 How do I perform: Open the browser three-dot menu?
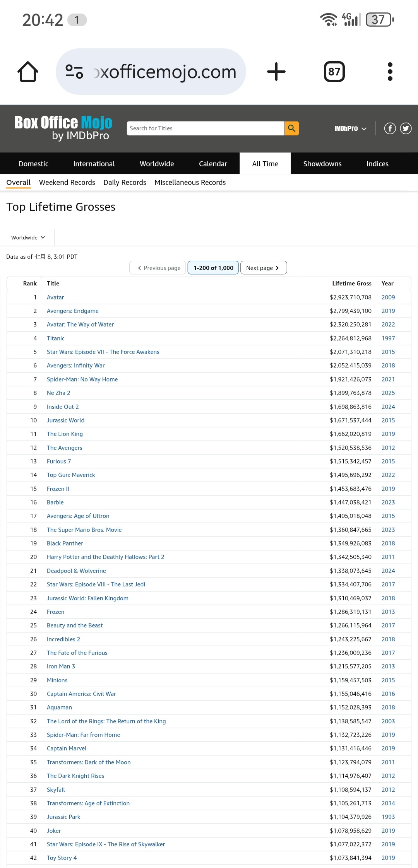(x=390, y=72)
